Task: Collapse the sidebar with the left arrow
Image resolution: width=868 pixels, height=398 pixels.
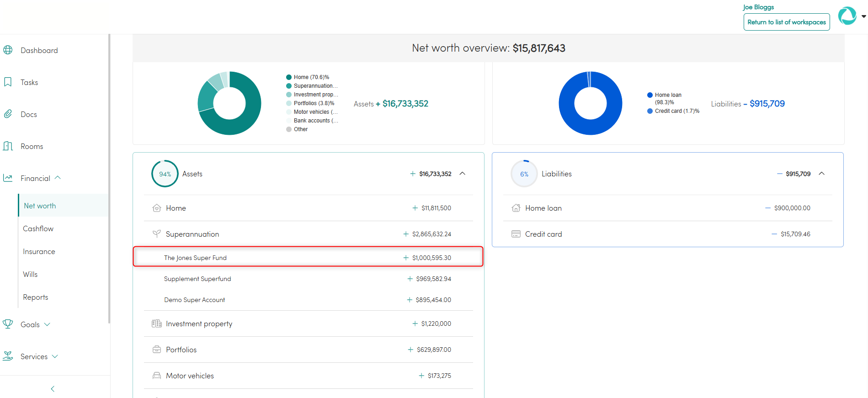Action: 53,389
